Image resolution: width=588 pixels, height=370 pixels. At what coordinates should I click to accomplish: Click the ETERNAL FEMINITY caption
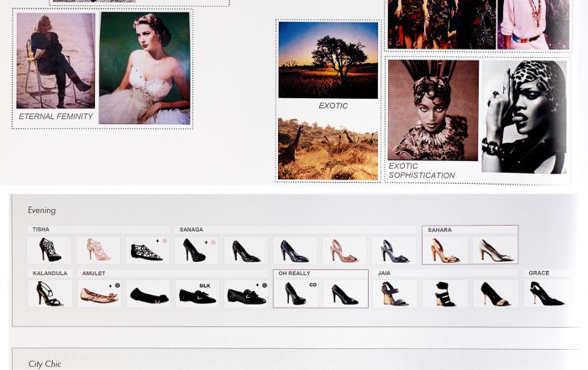click(x=56, y=117)
